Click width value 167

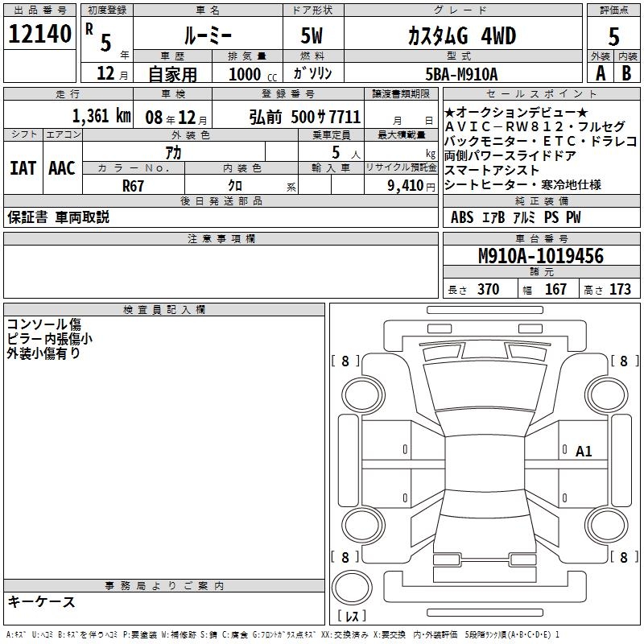point(555,289)
